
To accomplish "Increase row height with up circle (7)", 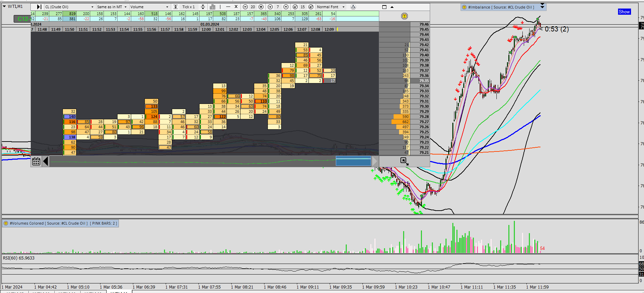I will click(286, 7).
